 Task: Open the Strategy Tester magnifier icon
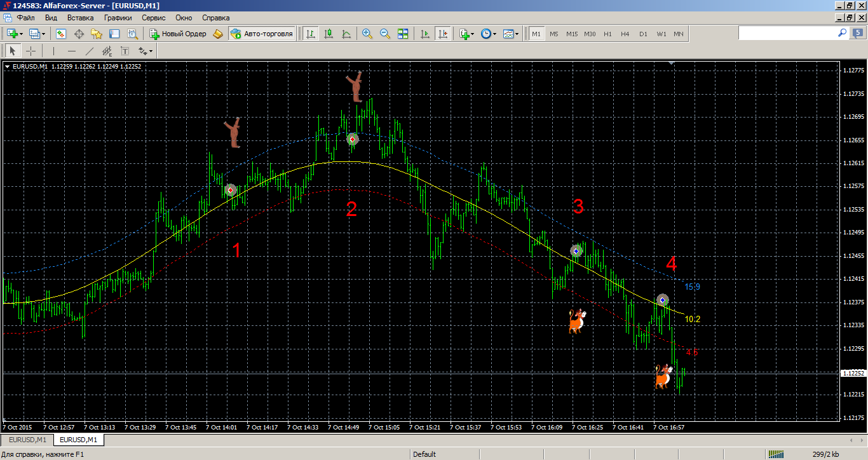click(x=132, y=34)
